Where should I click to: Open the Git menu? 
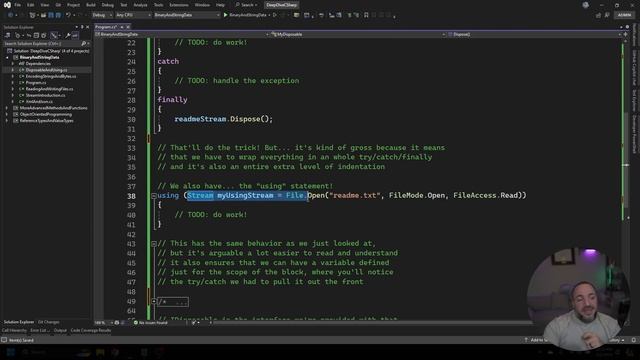point(58,5)
